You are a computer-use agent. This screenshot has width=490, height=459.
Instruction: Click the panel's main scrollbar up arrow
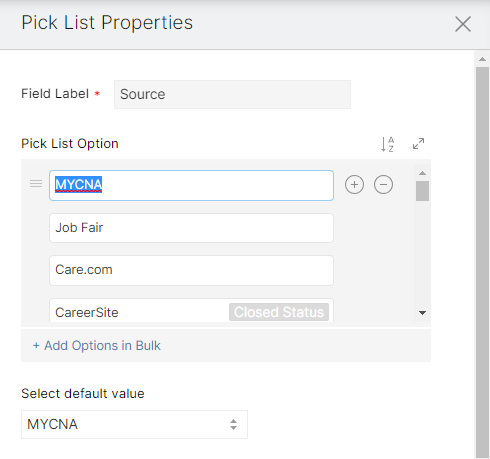pyautogui.click(x=482, y=59)
